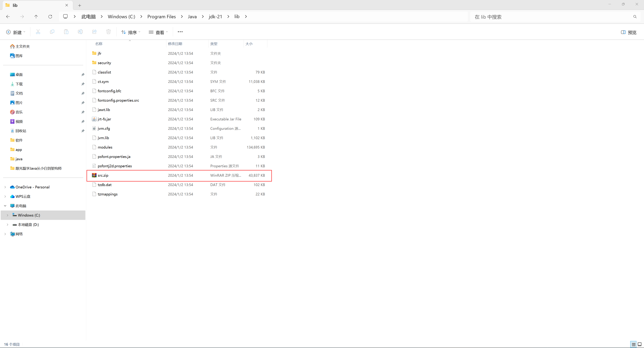Navigate back using the back arrow
The width and height of the screenshot is (644, 348).
8,16
